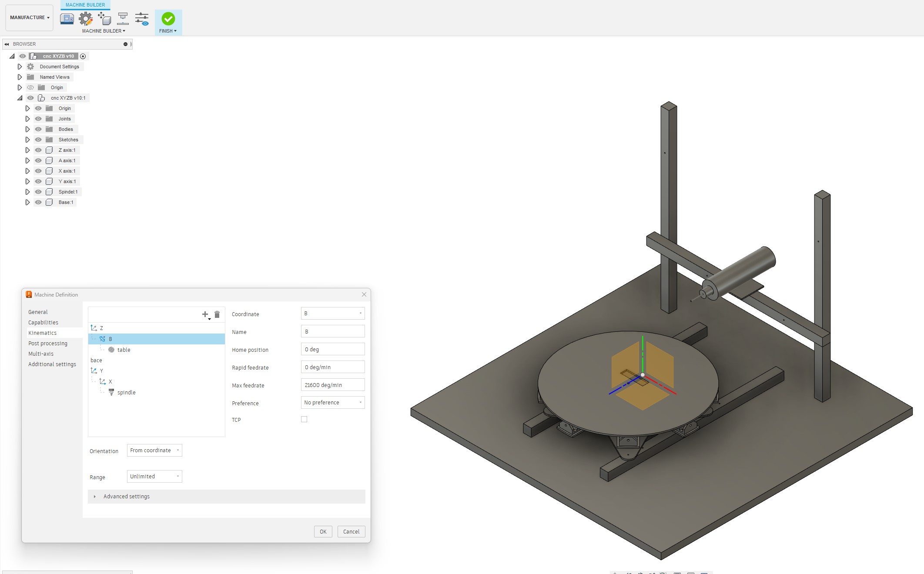Open the Kinematics page
This screenshot has width=924, height=574.
pos(43,333)
